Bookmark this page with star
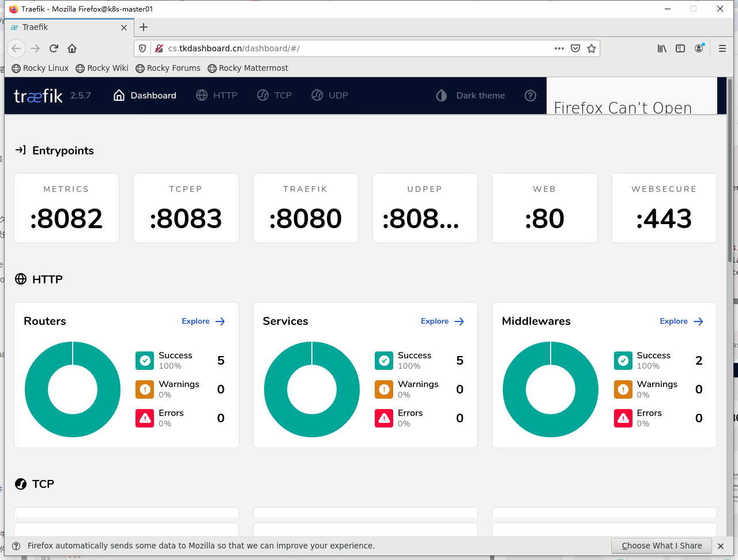Viewport: 738px width, 560px height. (592, 48)
